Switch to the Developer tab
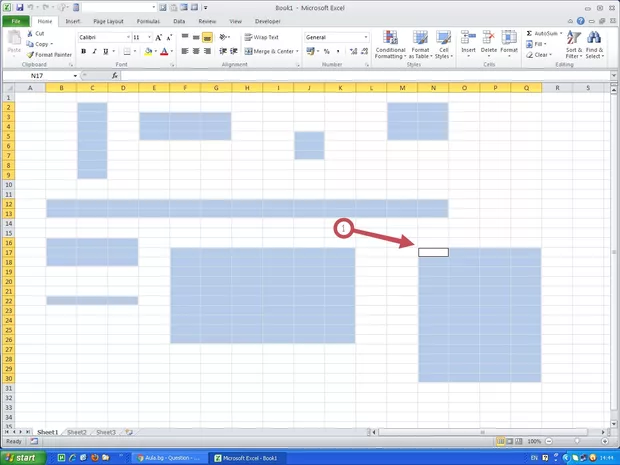620x465 pixels. (x=268, y=21)
